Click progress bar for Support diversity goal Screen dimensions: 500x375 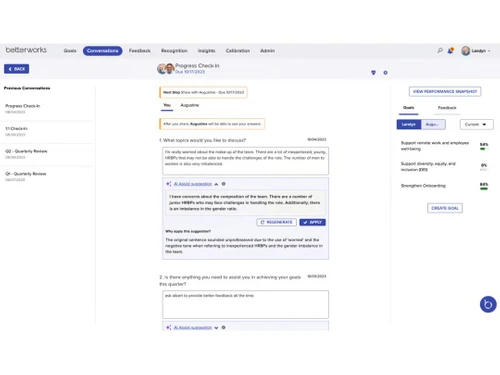[484, 170]
